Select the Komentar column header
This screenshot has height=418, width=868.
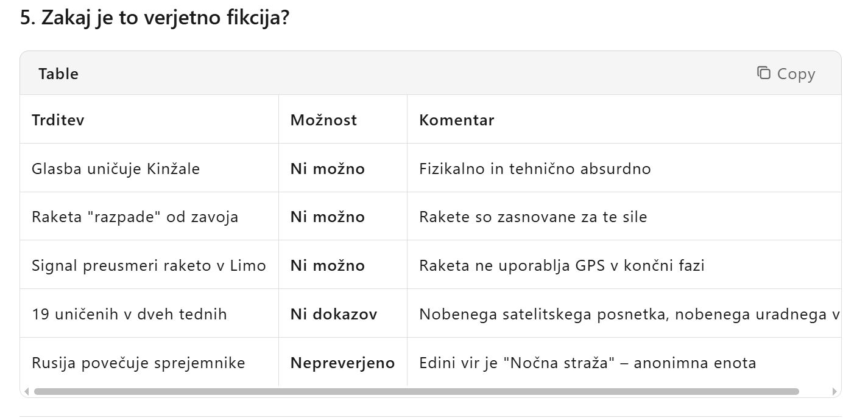tap(456, 120)
